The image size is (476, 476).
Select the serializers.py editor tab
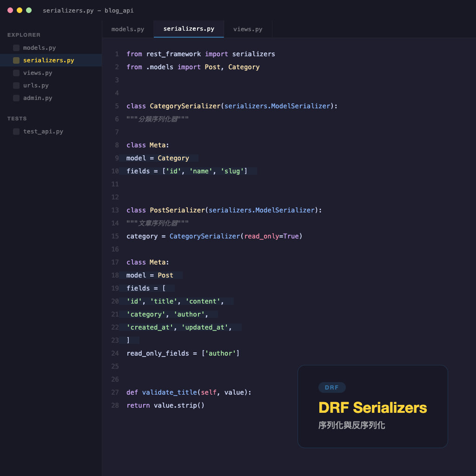tap(189, 29)
